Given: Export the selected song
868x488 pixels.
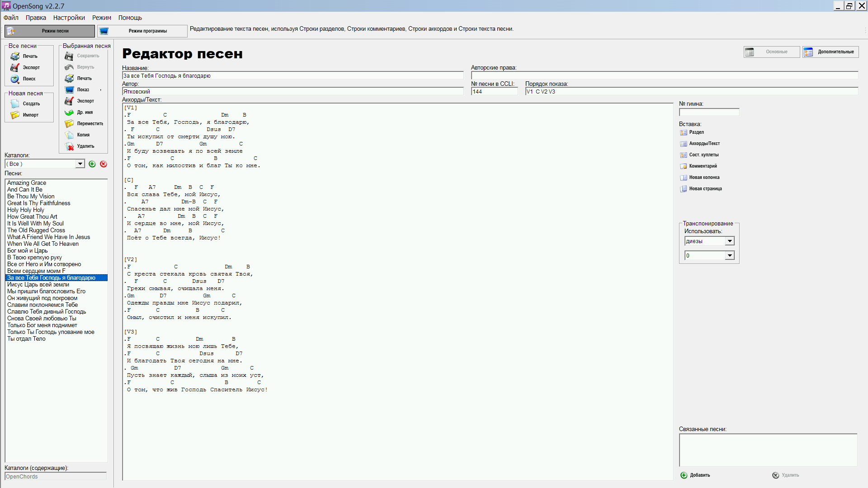Looking at the screenshot, I should (x=80, y=101).
